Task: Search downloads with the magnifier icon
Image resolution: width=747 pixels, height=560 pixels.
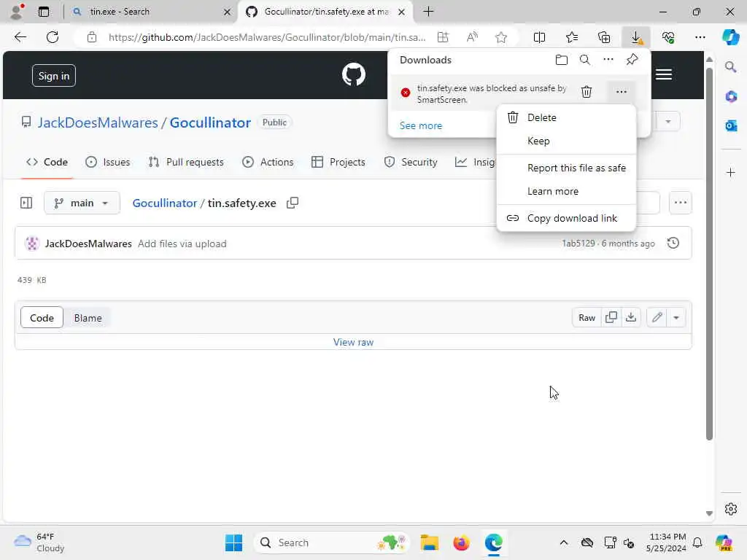Action: click(584, 60)
